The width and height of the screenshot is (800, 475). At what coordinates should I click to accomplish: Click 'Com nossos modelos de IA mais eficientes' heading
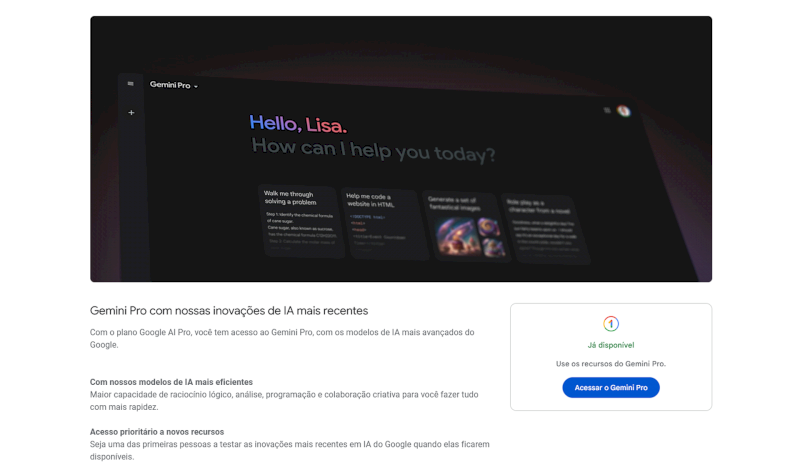click(171, 382)
